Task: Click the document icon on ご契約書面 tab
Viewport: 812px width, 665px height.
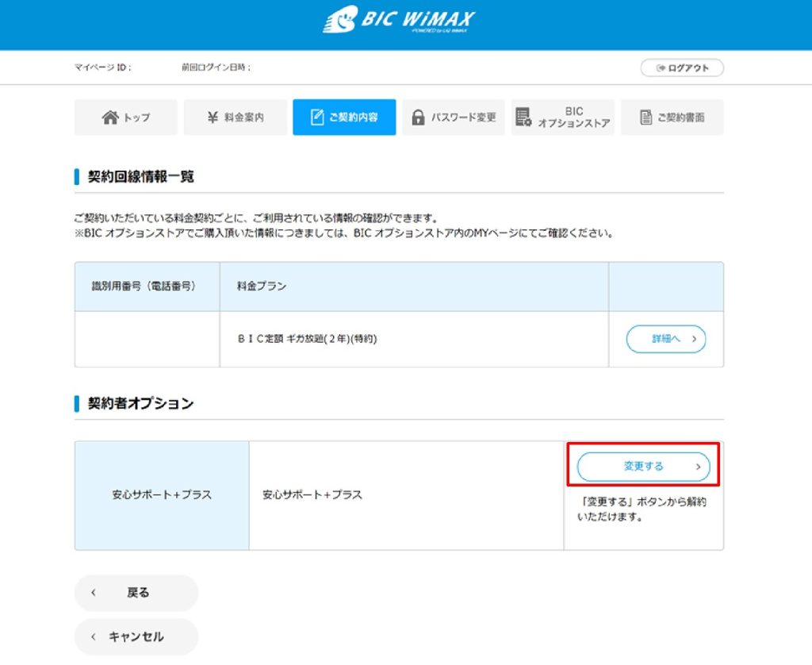Action: tap(645, 117)
